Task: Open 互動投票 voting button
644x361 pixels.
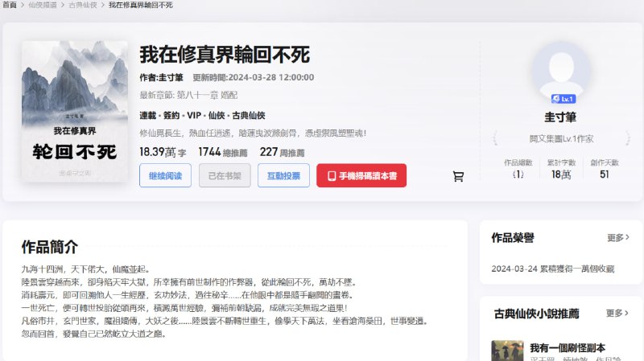Action: [x=283, y=175]
